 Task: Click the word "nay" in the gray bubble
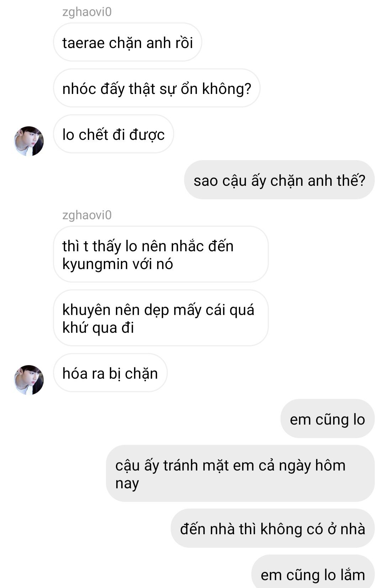click(x=127, y=484)
